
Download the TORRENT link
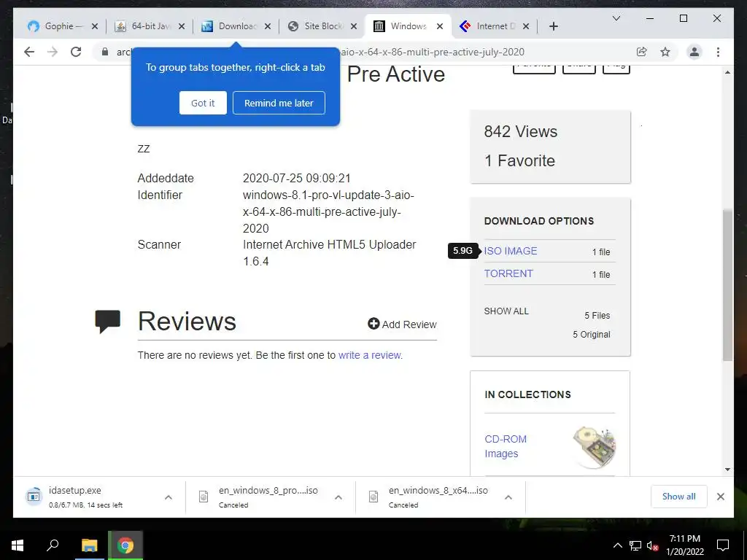tap(508, 274)
